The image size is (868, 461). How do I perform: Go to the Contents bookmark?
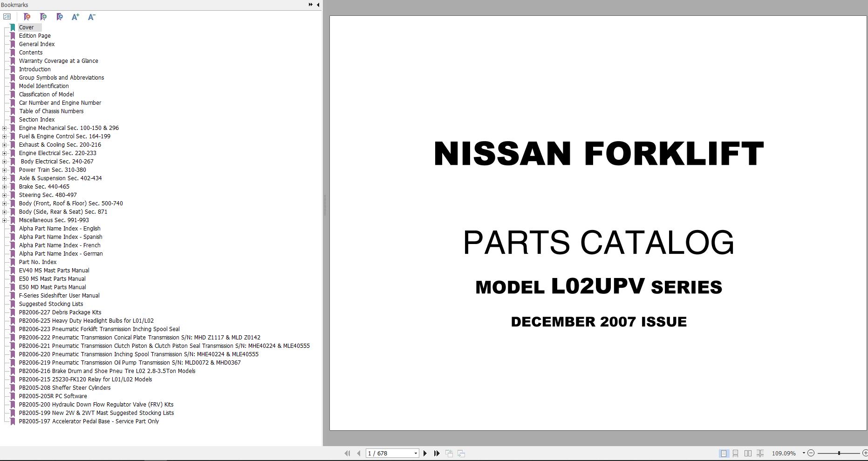(x=31, y=53)
